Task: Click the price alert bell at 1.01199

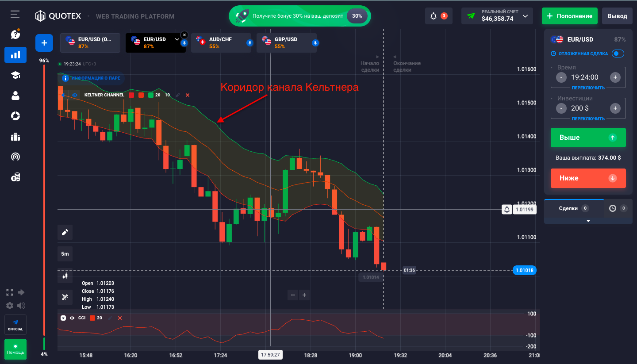Action: [507, 209]
